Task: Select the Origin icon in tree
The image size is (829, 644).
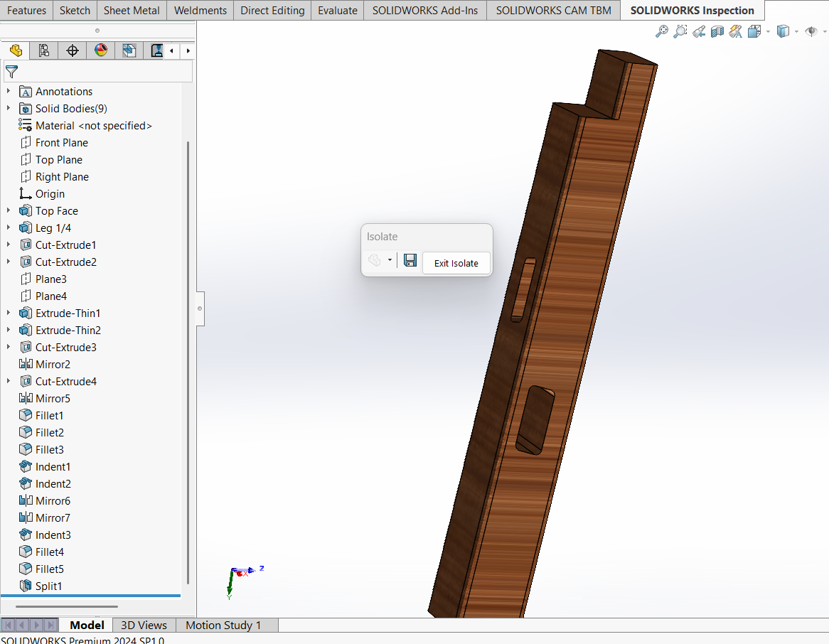Action: [x=26, y=193]
